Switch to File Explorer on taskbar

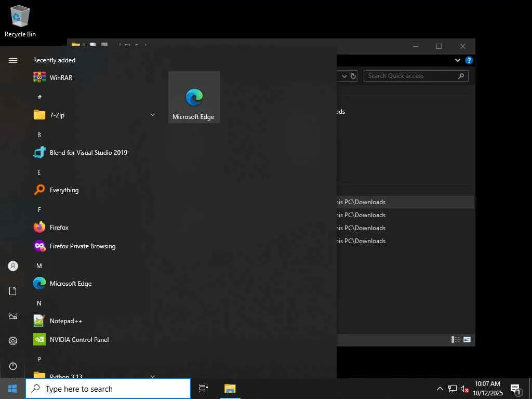coord(230,389)
